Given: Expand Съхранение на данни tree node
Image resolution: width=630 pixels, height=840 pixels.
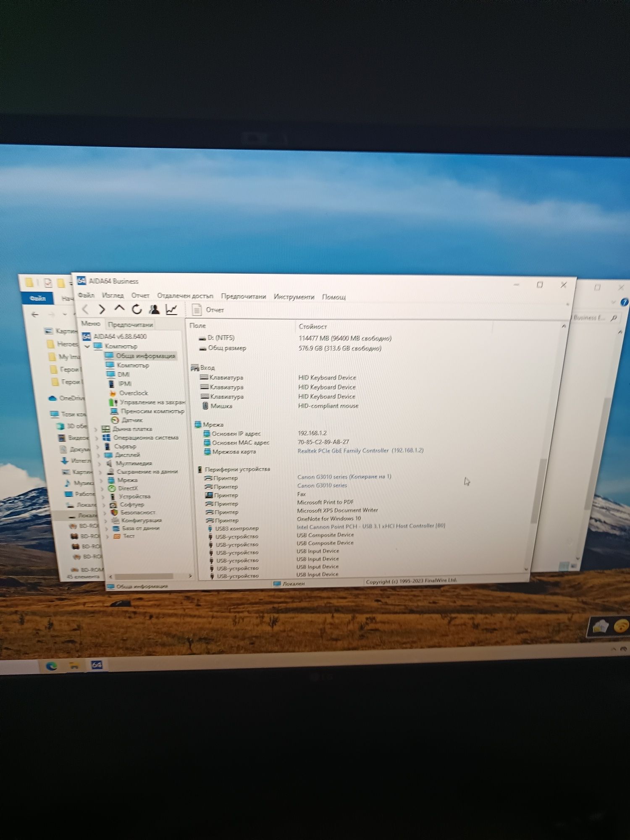Looking at the screenshot, I should [x=101, y=472].
